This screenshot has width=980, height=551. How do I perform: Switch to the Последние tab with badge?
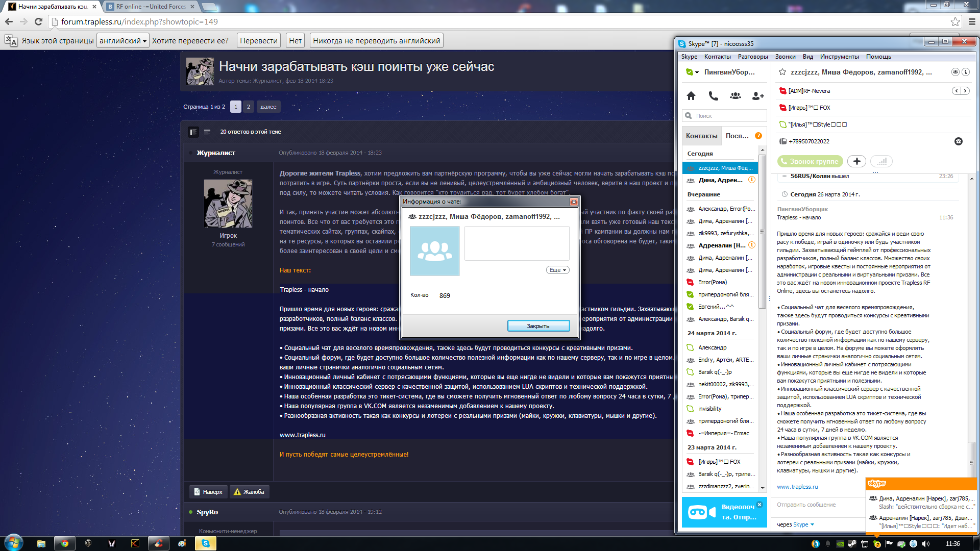click(744, 136)
